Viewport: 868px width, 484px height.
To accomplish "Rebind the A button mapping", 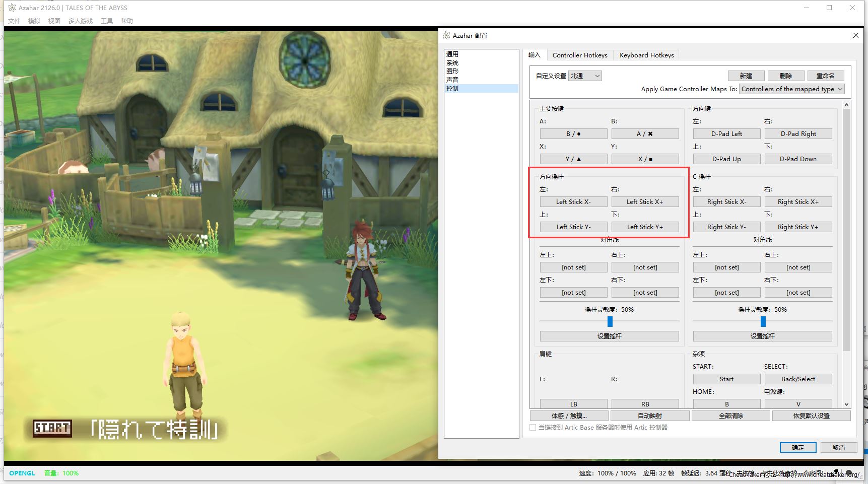I will (x=574, y=134).
